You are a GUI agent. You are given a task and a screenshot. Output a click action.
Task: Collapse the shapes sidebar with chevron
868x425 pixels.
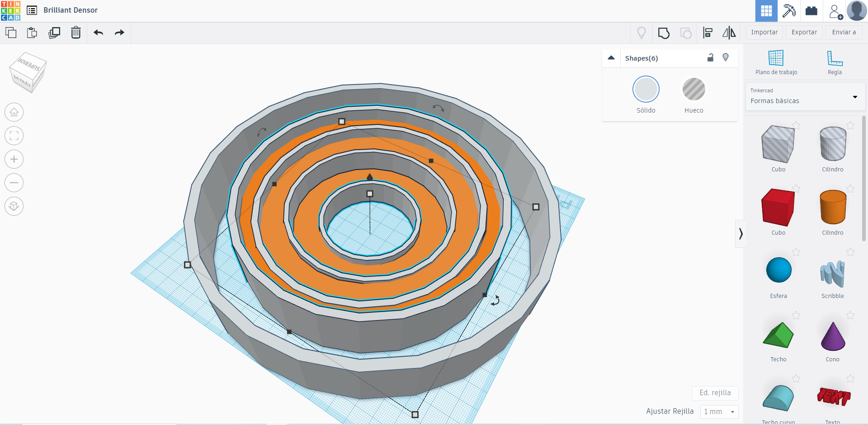coord(740,234)
